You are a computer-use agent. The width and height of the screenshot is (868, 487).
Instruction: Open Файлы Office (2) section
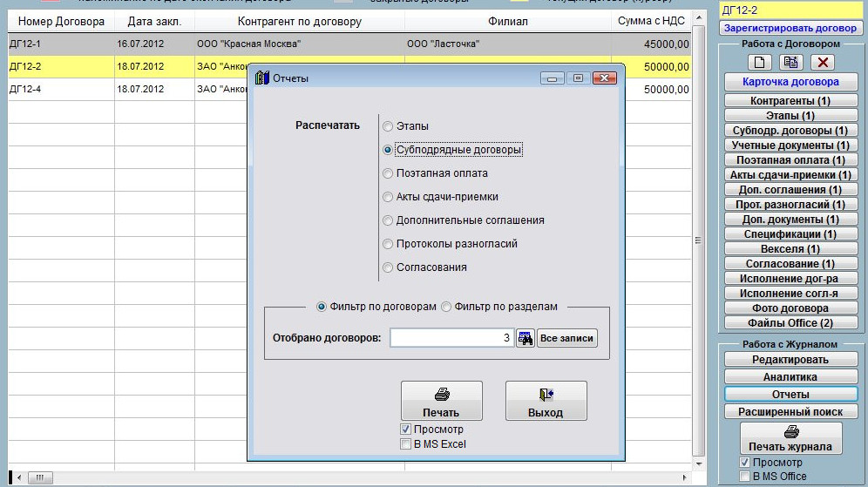[790, 322]
